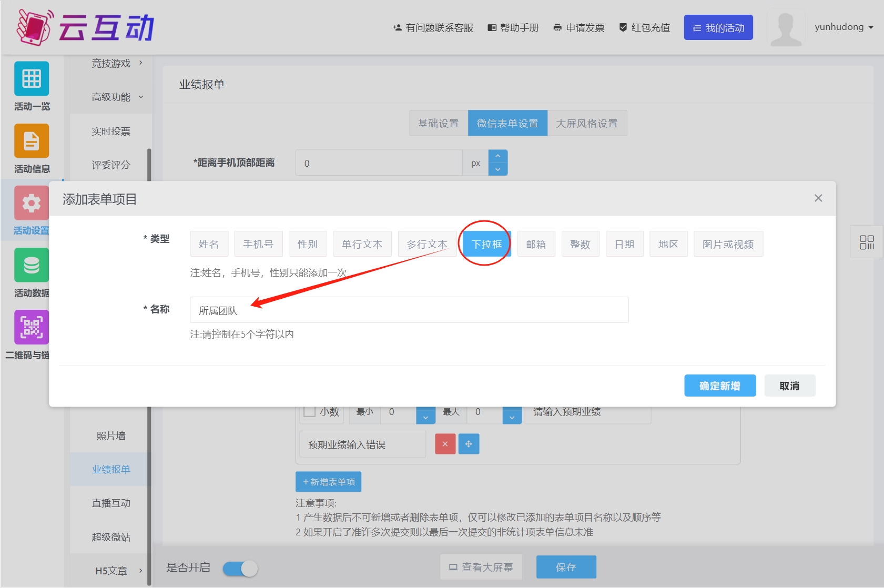Image resolution: width=884 pixels, height=588 pixels.
Task: Click the +新增表单项 button
Action: coord(329,482)
